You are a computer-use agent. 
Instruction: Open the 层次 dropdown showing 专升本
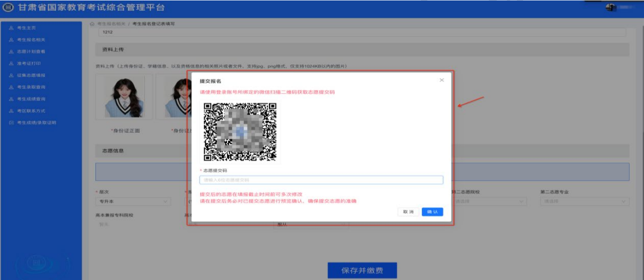(133, 201)
